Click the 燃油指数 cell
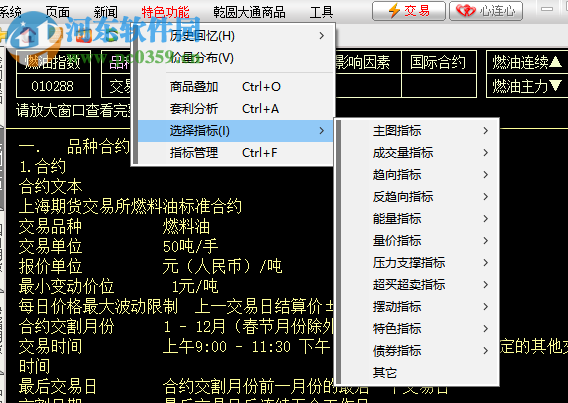568x403 pixels. pos(53,62)
